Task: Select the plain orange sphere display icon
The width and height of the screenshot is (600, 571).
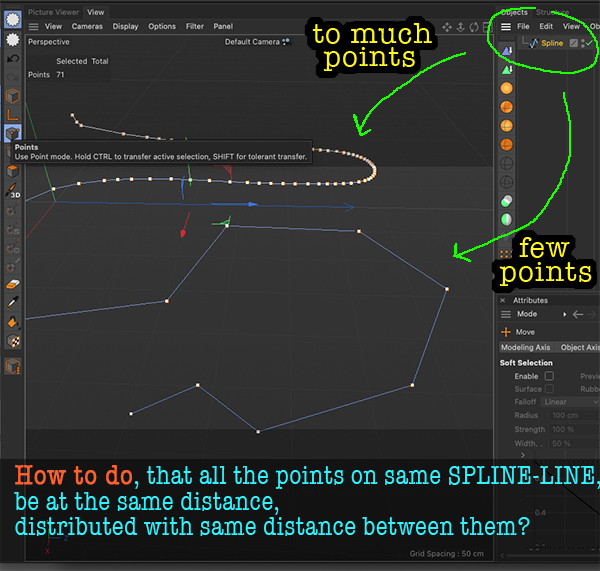Action: point(507,88)
